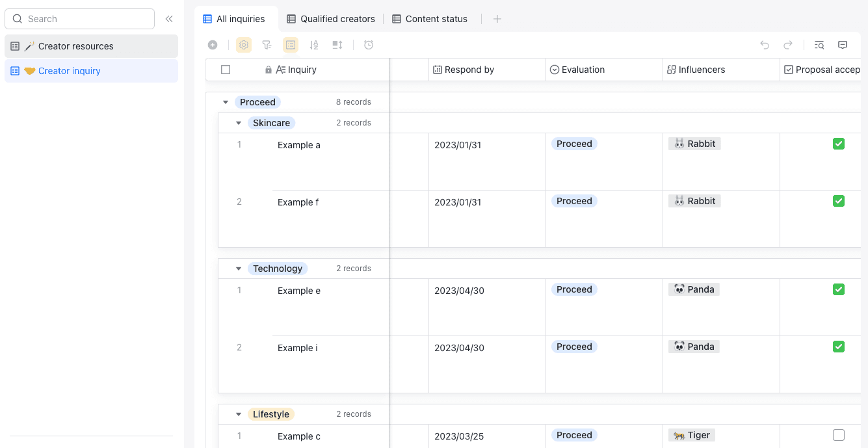
Task: Switch to Qualified creators tab
Action: [x=331, y=19]
